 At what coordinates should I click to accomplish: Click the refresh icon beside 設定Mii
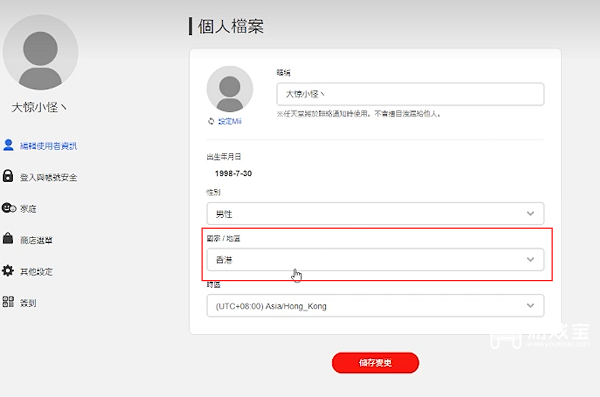(211, 121)
